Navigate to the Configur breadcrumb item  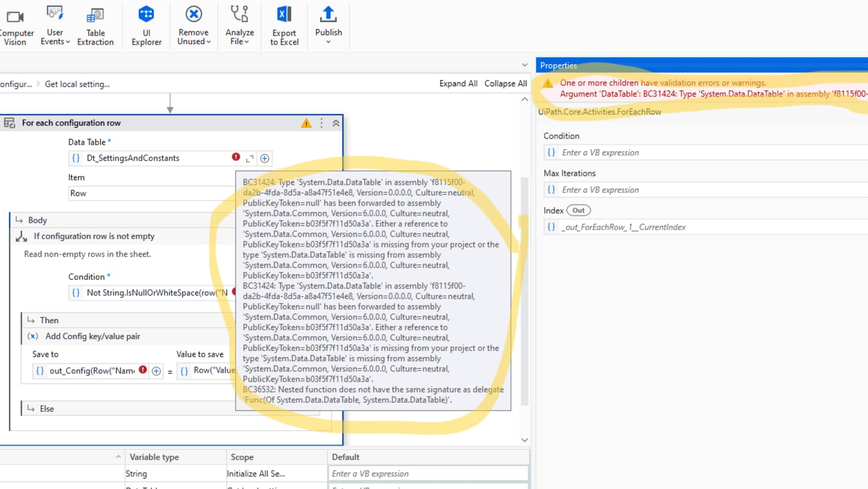(x=16, y=84)
